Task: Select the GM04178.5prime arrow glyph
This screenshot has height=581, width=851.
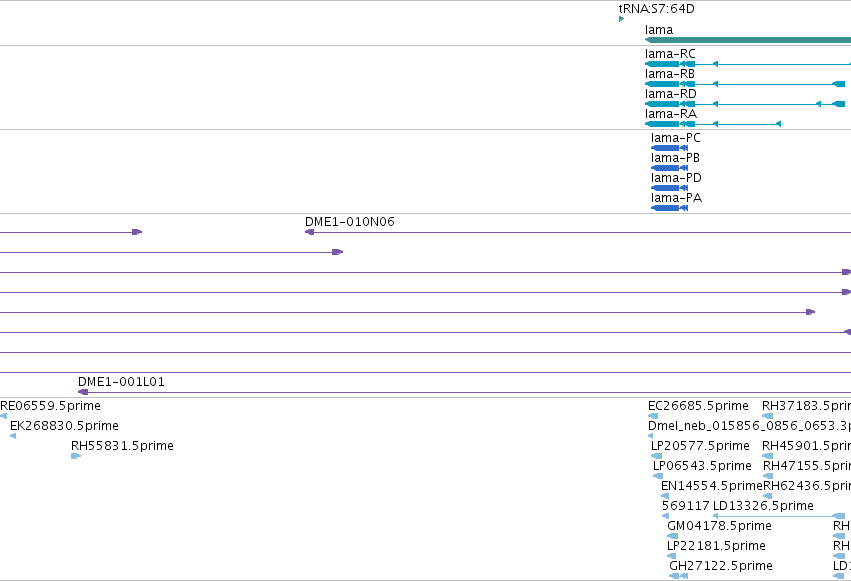Action: [672, 536]
